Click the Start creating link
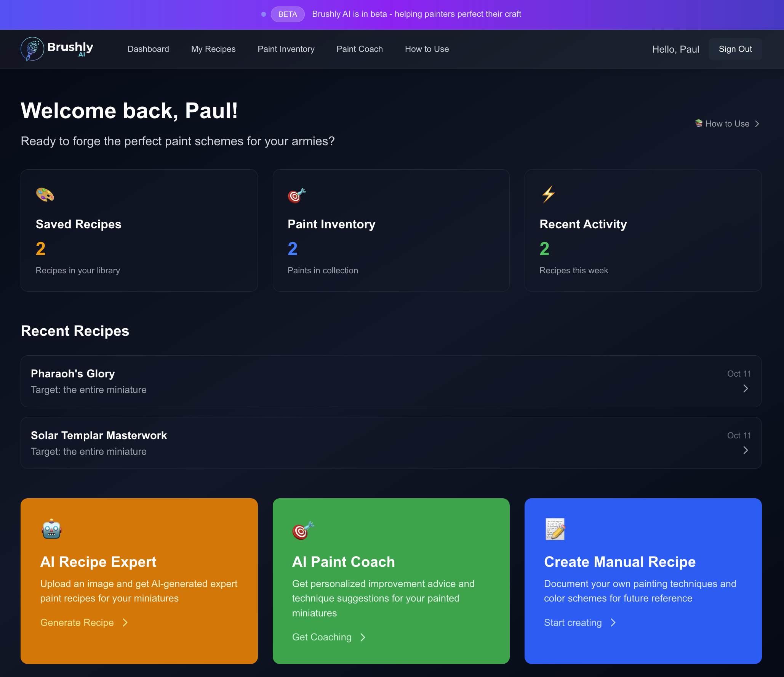 tap(573, 622)
